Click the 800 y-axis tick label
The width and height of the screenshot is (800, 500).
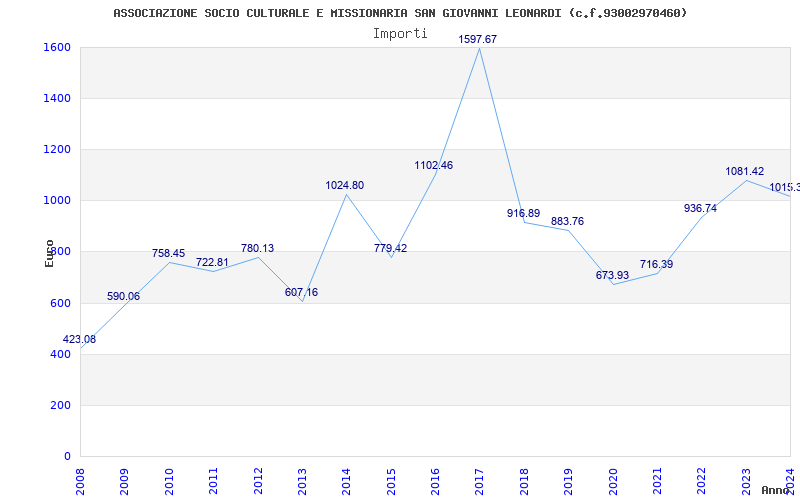(60, 252)
